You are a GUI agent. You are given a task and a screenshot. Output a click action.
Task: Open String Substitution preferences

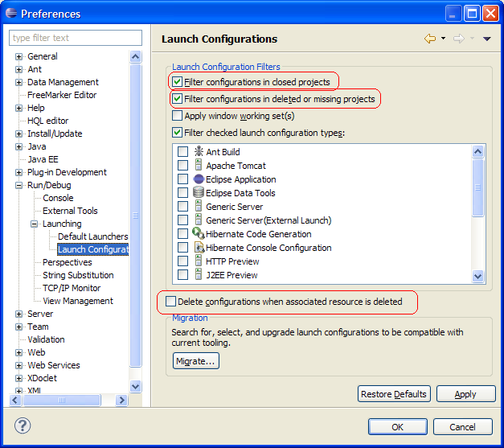coord(78,275)
